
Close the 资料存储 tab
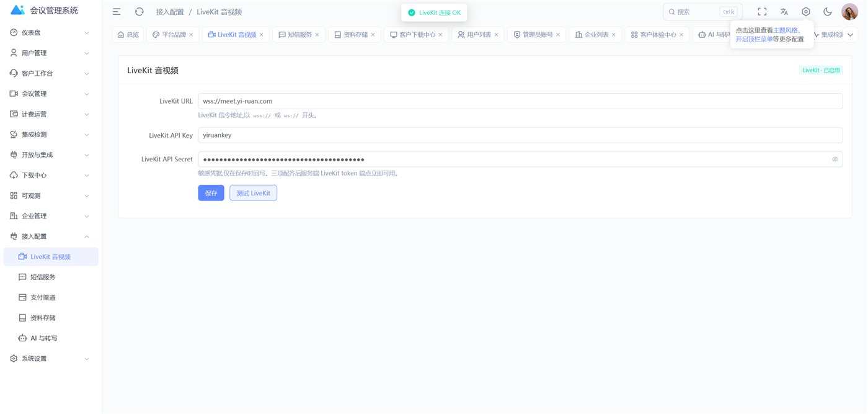coord(373,35)
